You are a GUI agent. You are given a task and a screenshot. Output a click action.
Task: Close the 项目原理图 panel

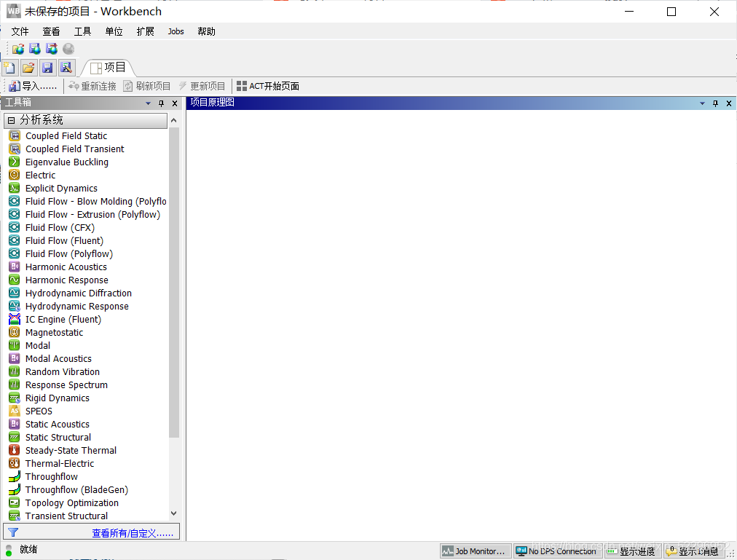(729, 103)
